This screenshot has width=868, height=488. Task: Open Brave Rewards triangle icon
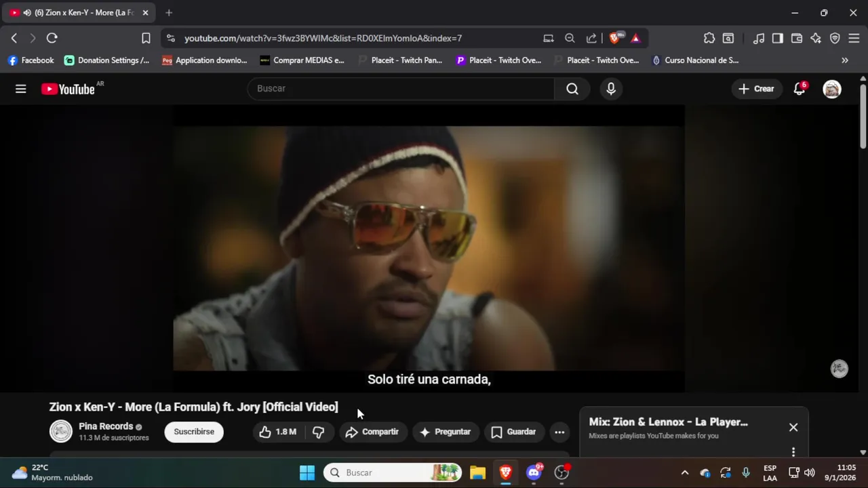(635, 38)
